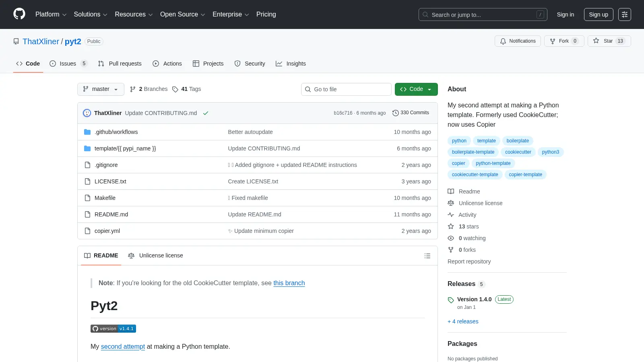Switch to the Actions tab

pos(167,64)
